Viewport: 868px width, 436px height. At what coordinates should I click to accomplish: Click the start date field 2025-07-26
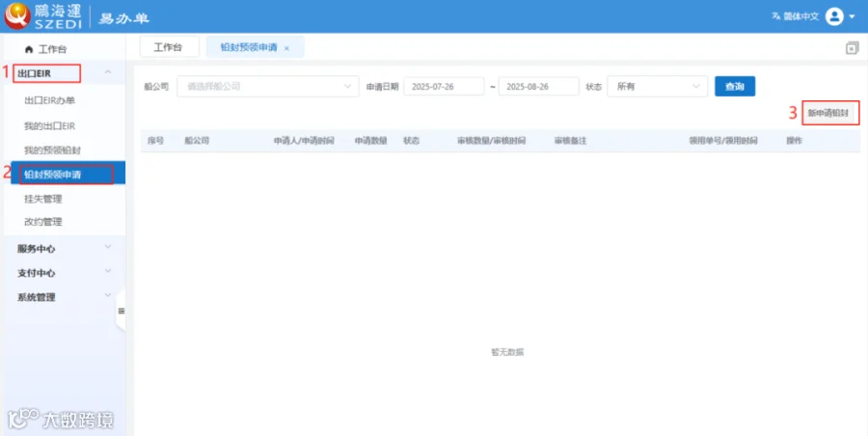pos(444,87)
